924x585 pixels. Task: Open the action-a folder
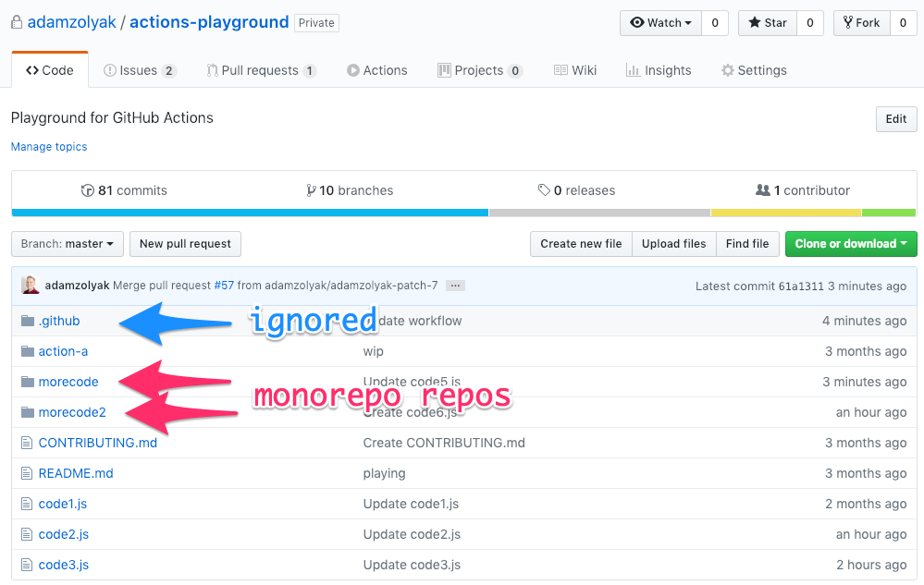[63, 351]
